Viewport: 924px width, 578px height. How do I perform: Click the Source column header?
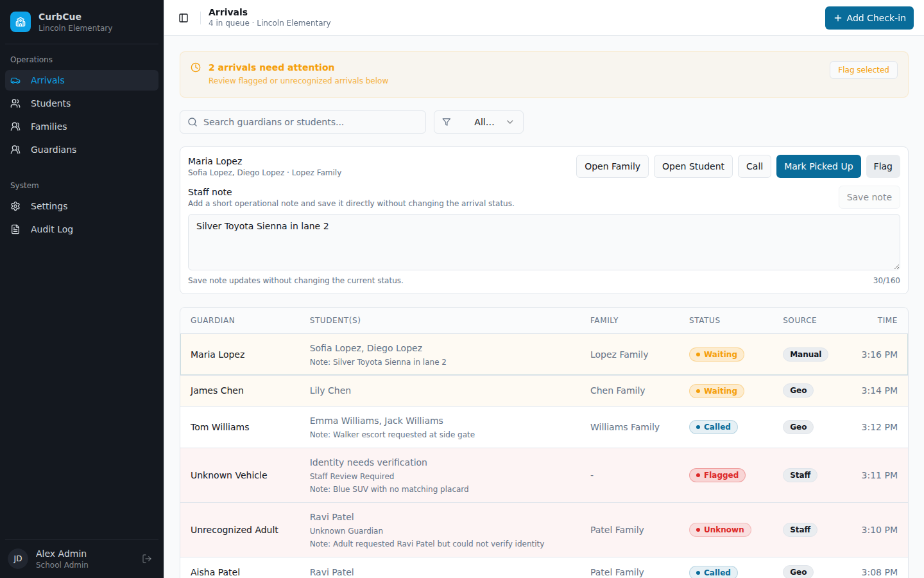[800, 320]
